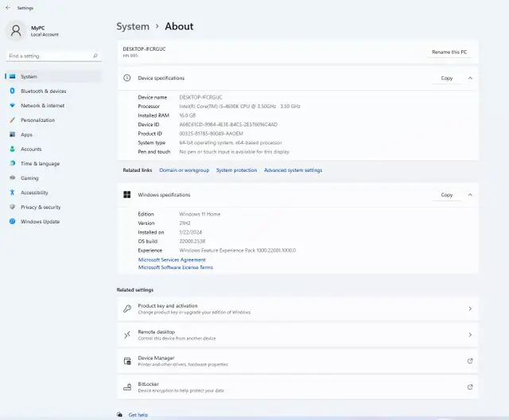Screen dimensions: 509x420
Task: Select the Experience pack value
Action: (237, 251)
